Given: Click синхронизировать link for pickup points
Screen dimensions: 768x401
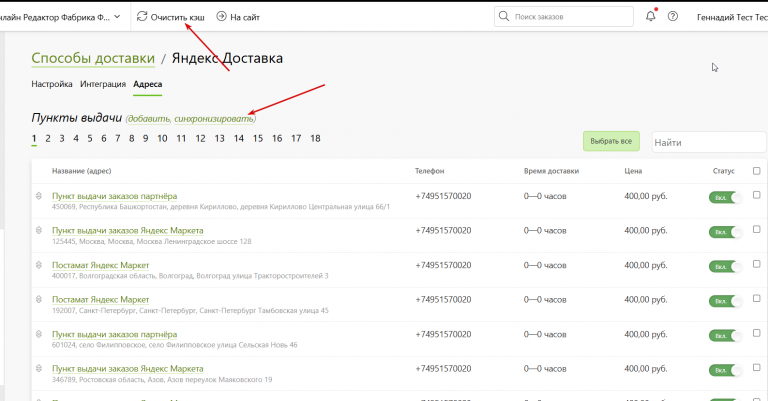Looking at the screenshot, I should click(214, 118).
